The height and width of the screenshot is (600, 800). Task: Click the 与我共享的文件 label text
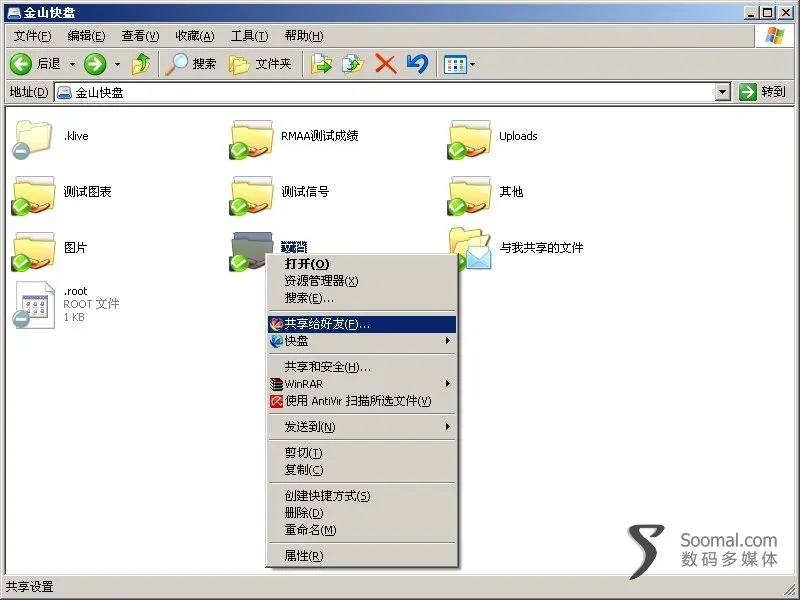point(541,248)
